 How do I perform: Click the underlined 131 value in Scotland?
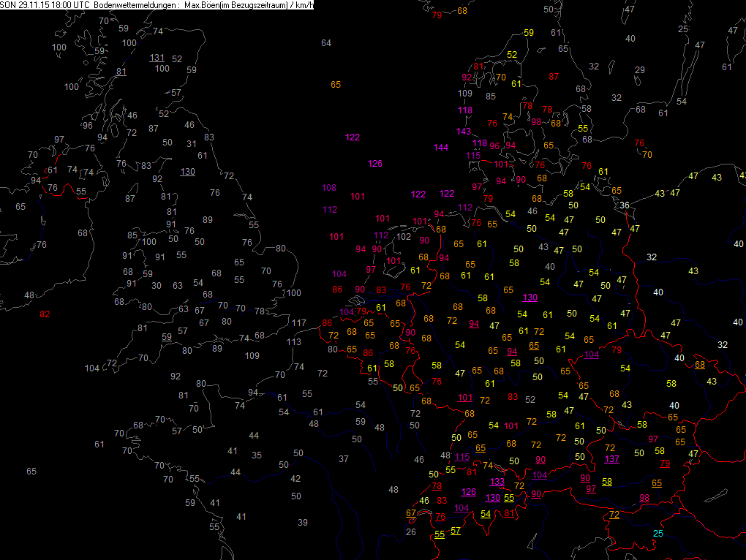(x=157, y=58)
